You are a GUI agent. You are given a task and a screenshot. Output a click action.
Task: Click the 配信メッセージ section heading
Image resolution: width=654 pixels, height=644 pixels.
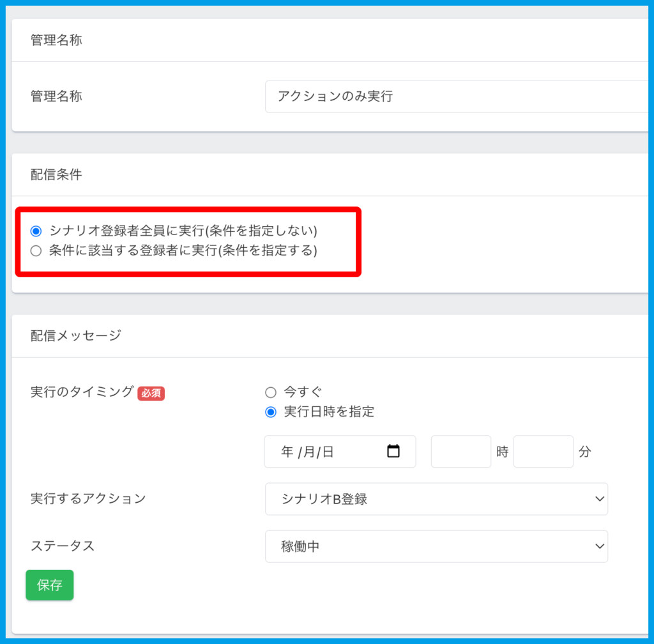click(75, 335)
